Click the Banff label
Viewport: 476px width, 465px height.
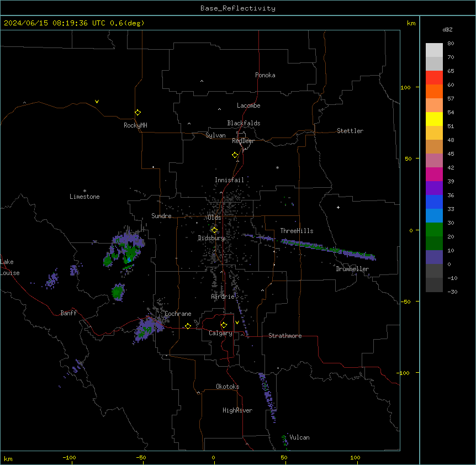(68, 313)
